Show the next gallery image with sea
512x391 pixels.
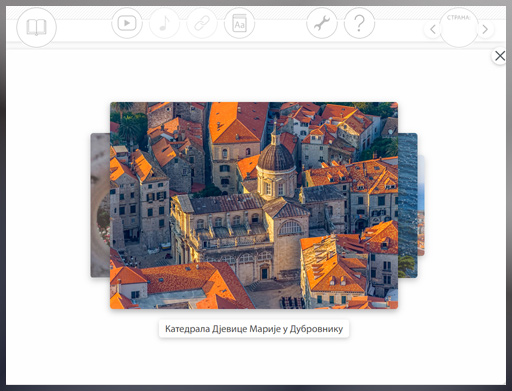pyautogui.click(x=408, y=205)
